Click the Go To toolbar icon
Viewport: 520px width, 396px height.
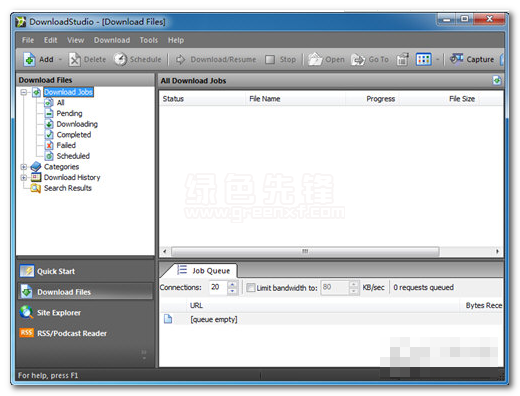[358, 60]
